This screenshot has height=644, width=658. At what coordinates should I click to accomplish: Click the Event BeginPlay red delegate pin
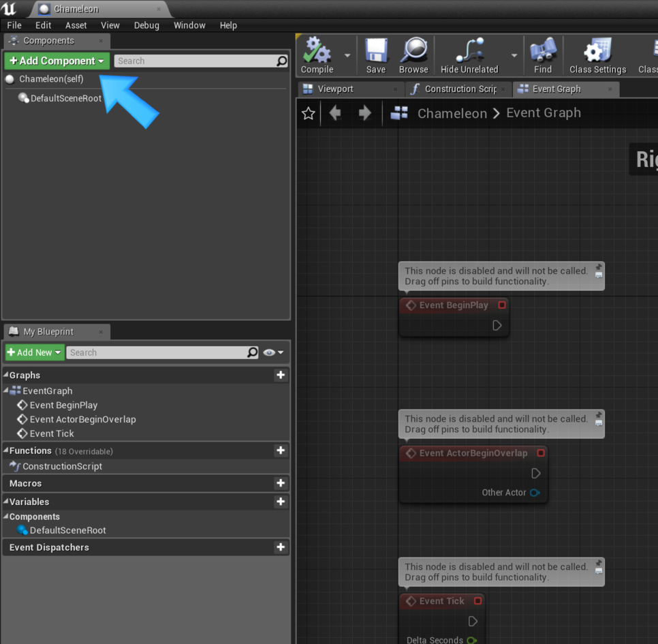point(502,305)
